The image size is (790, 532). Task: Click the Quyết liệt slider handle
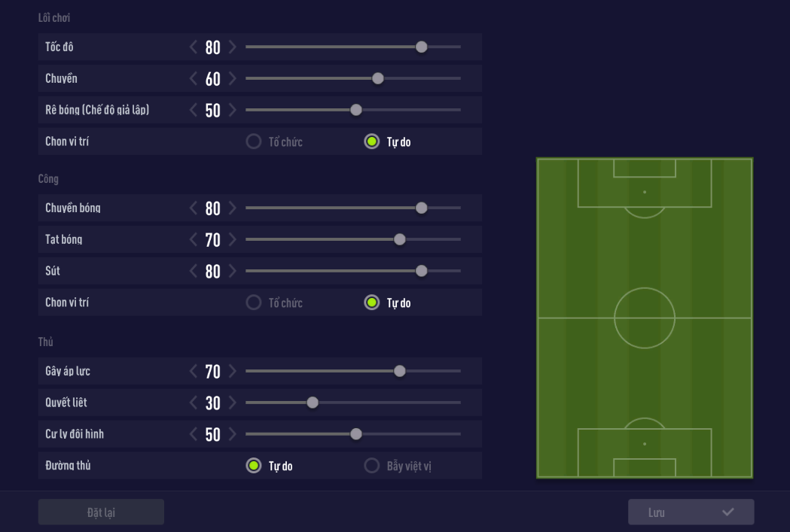[x=313, y=403]
